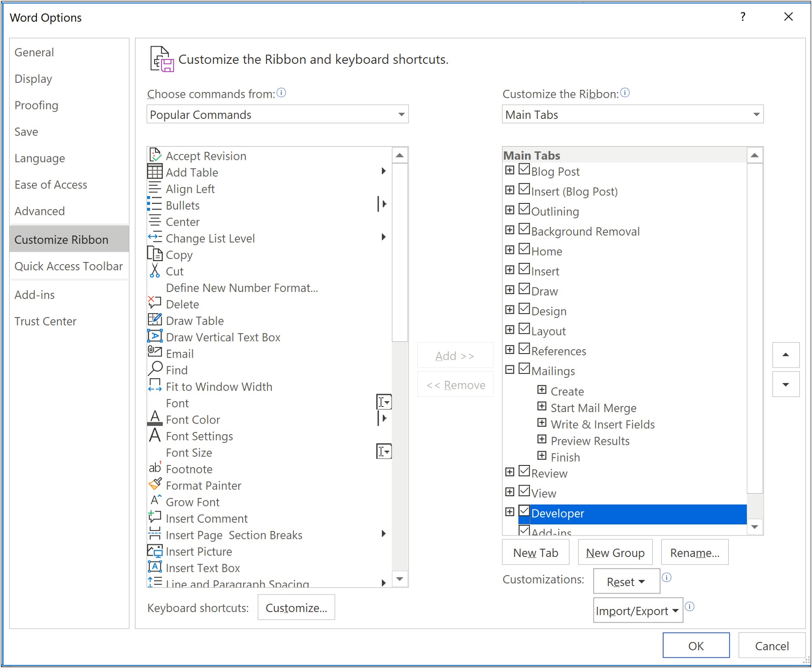
Task: Click the Insert Text Box icon
Action: tap(155, 567)
